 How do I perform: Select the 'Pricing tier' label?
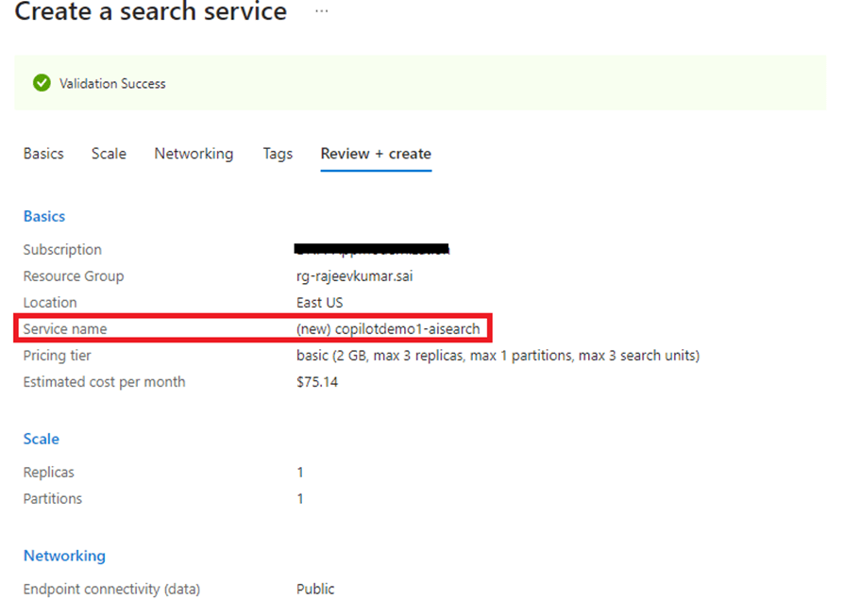pos(57,356)
